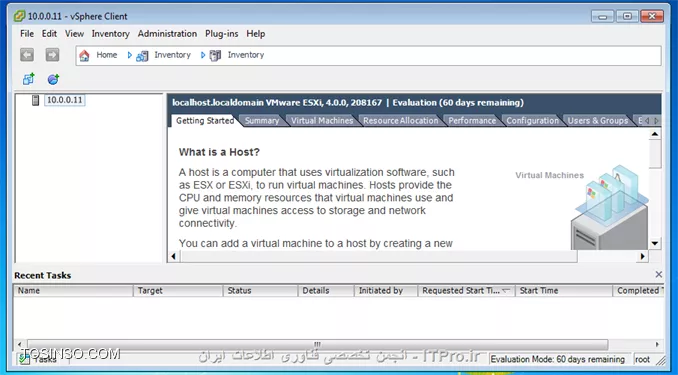Click the content pane scroll up arrow
Screen dimensions: 678x375
pos(655,134)
